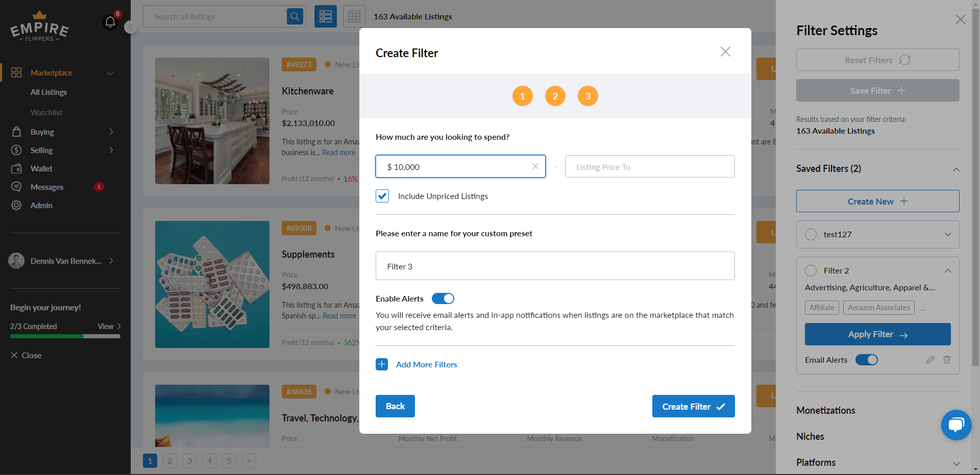Open the Wallet menu item
The width and height of the screenshot is (980, 475).
click(x=41, y=169)
